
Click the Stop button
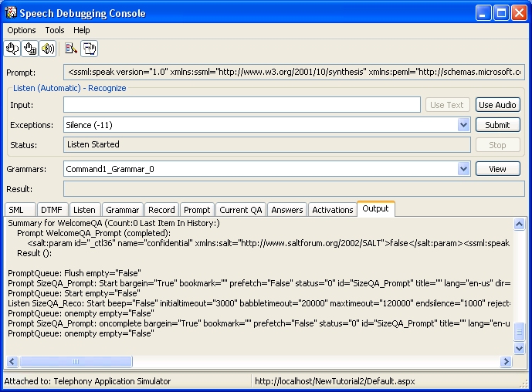click(x=497, y=145)
